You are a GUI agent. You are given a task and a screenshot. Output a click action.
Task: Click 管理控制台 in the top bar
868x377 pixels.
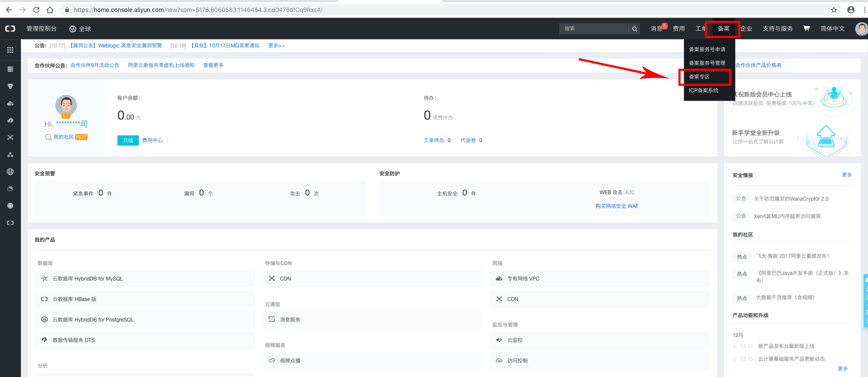coord(41,29)
